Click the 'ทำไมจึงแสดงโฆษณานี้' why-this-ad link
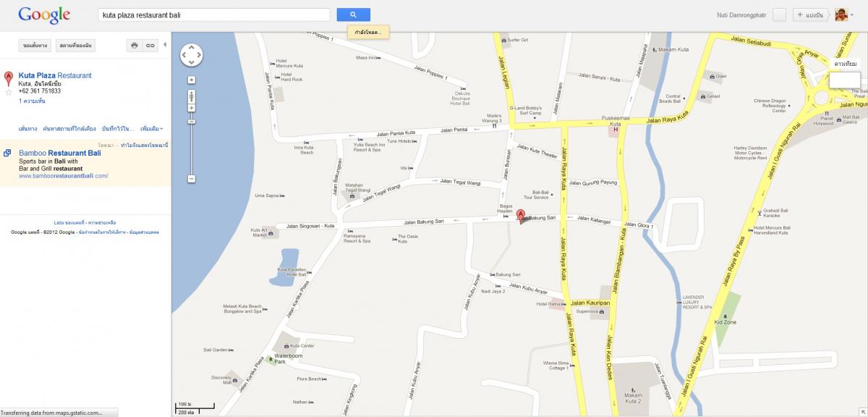Viewport: 868px width, 417px height. coord(144,146)
